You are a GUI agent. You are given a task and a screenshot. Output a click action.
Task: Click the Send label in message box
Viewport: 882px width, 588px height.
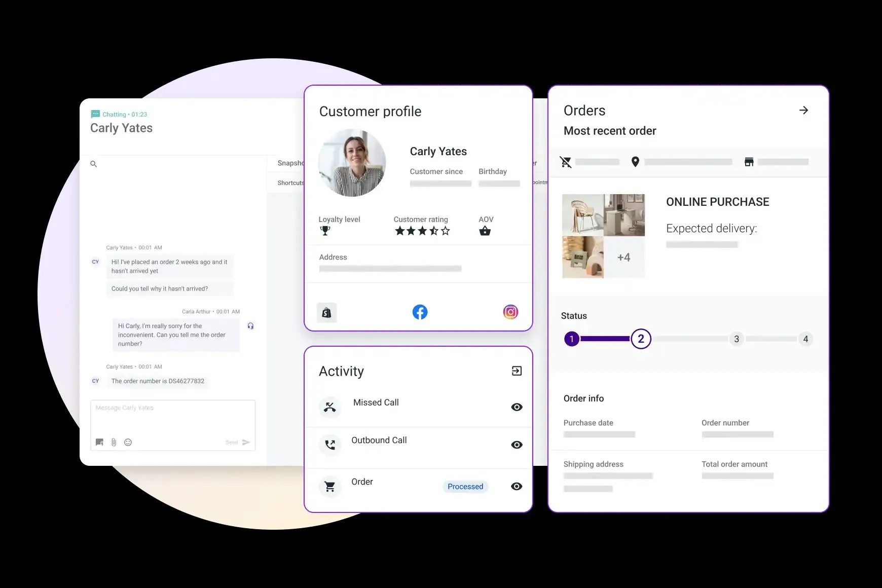click(232, 443)
